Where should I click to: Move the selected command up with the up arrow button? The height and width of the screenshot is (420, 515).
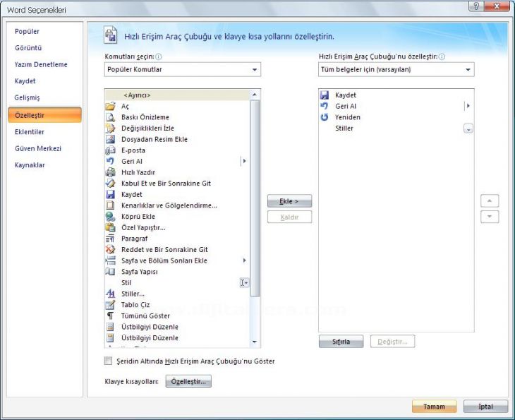pyautogui.click(x=490, y=200)
